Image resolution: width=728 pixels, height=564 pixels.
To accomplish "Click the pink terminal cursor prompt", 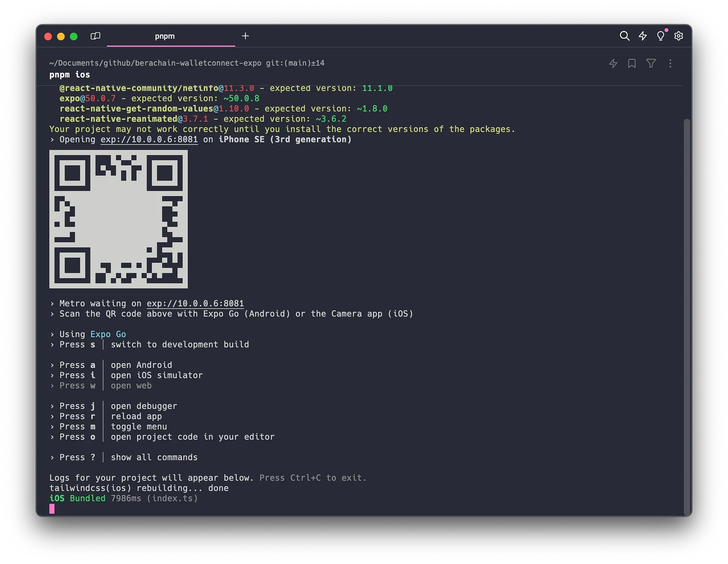I will point(52,509).
